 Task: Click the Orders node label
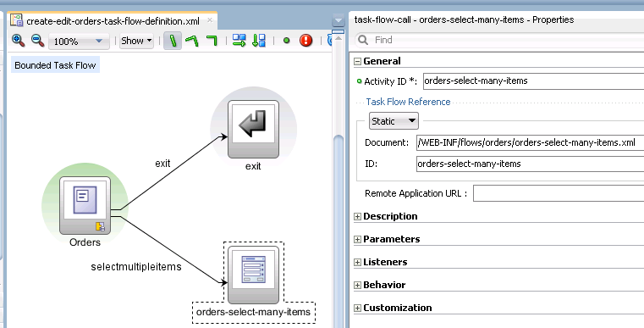click(x=85, y=242)
